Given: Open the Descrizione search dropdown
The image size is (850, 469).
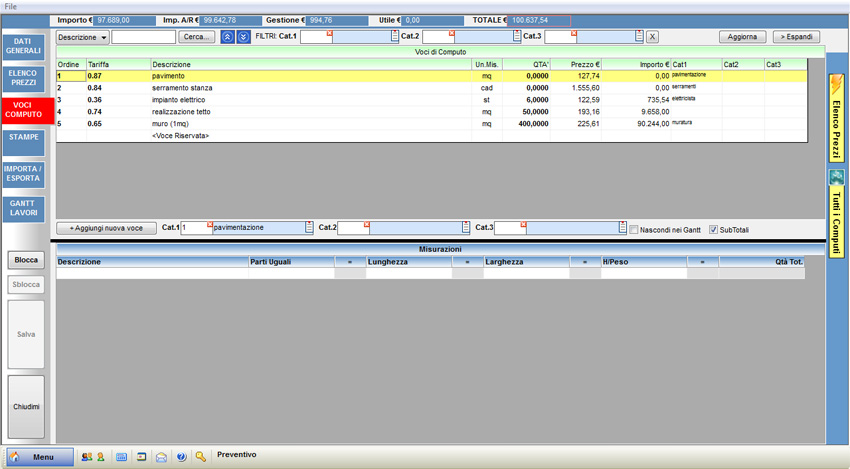Looking at the screenshot, I should click(82, 37).
